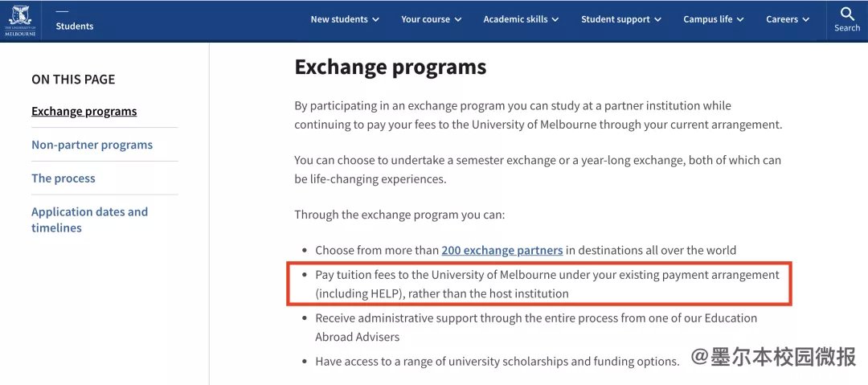Expand the Academic skills chevron
The height and width of the screenshot is (385, 868).
(x=555, y=19)
